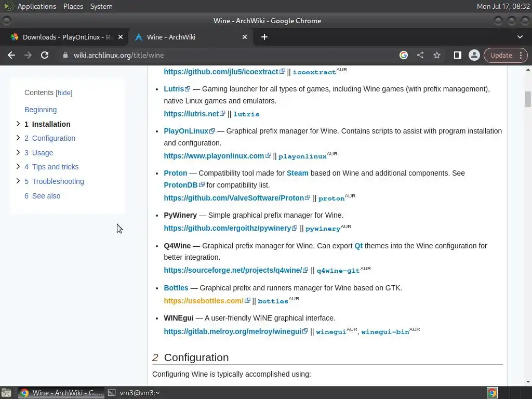Expand the Usage section chevron
The height and width of the screenshot is (399, 532).
(x=18, y=152)
